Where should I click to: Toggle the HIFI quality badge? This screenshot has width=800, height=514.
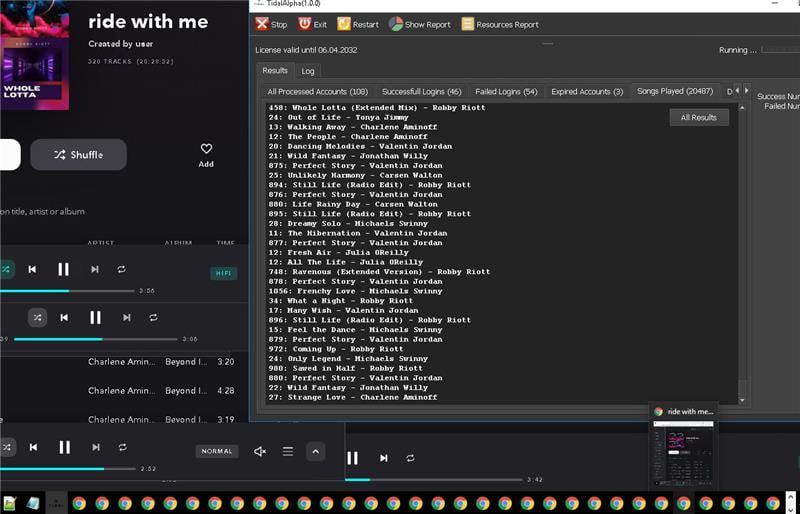[x=223, y=273]
